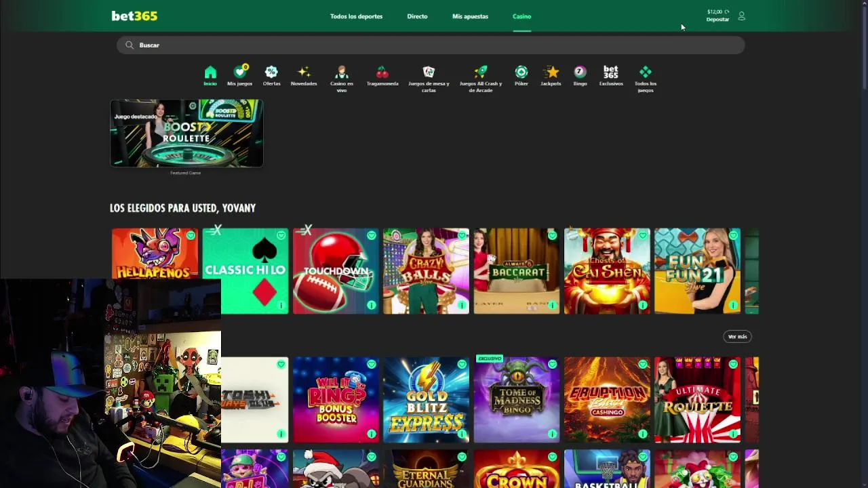This screenshot has height=488, width=868.
Task: Click the bet365 logo
Action: click(134, 16)
